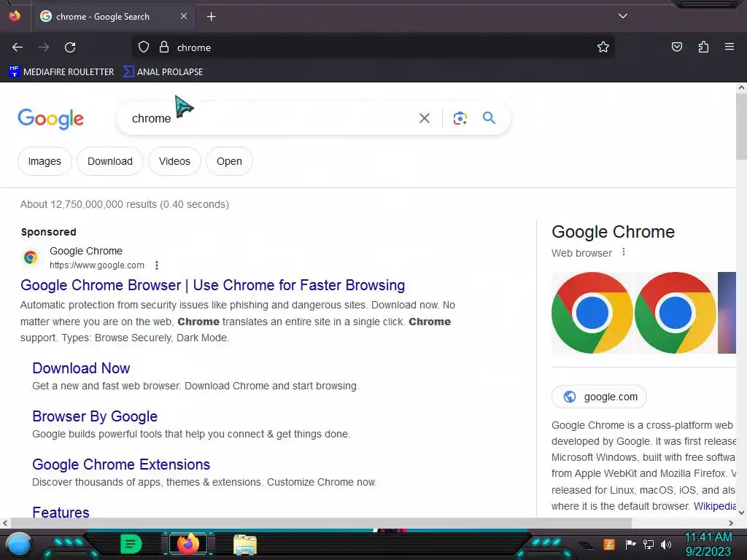The width and height of the screenshot is (747, 560).
Task: Open Google Chrome Extensions sitelink
Action: (x=121, y=464)
